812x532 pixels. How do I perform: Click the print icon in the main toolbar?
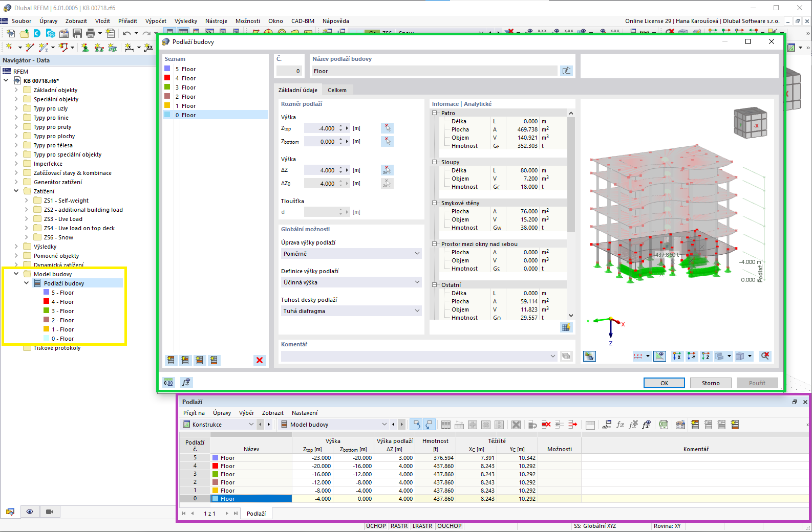tap(91, 33)
